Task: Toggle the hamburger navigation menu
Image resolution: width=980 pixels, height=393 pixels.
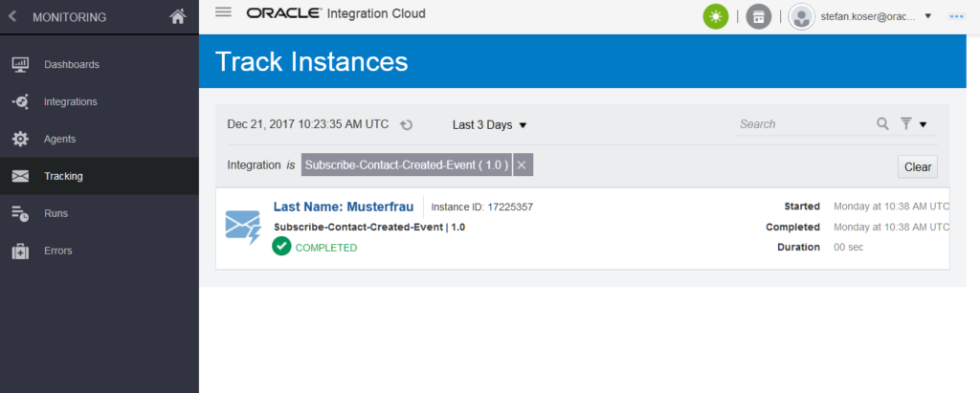Action: pyautogui.click(x=223, y=11)
